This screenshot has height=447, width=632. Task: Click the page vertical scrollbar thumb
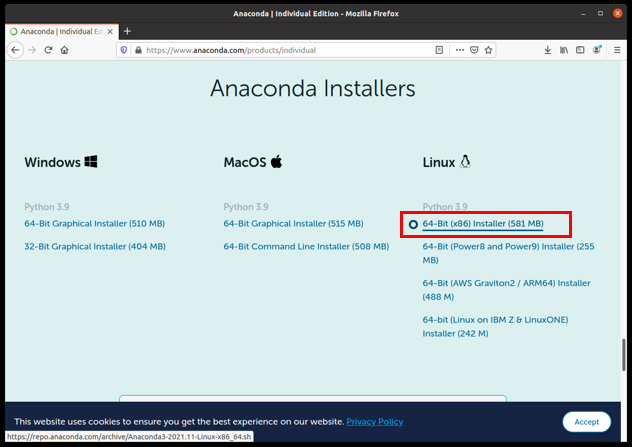[x=624, y=355]
